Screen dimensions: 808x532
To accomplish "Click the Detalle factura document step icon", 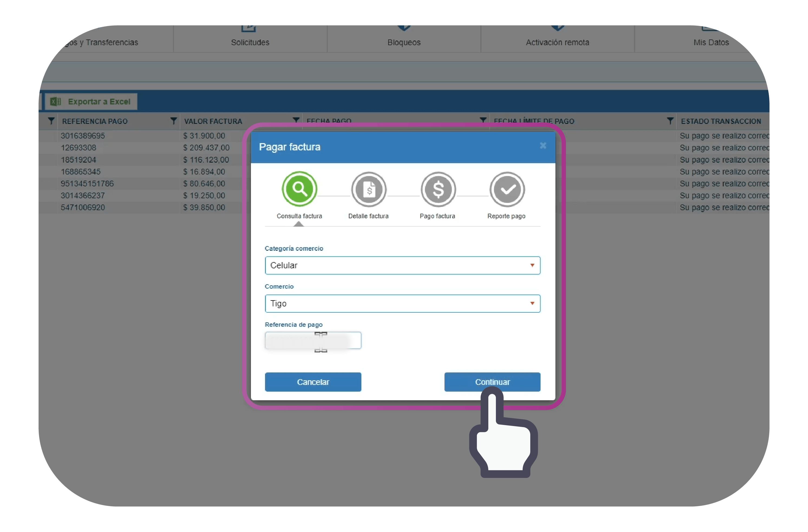I will 369,189.
